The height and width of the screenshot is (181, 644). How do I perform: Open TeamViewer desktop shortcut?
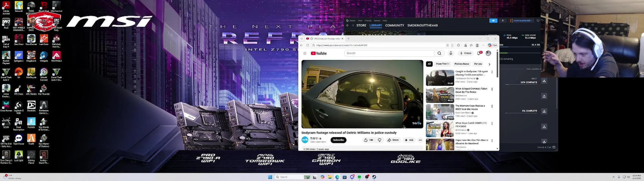19,140
